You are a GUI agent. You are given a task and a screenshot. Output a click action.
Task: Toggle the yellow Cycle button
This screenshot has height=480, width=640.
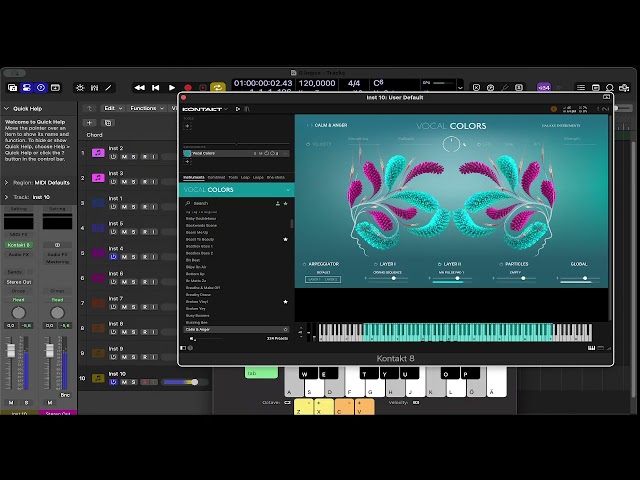click(218, 88)
